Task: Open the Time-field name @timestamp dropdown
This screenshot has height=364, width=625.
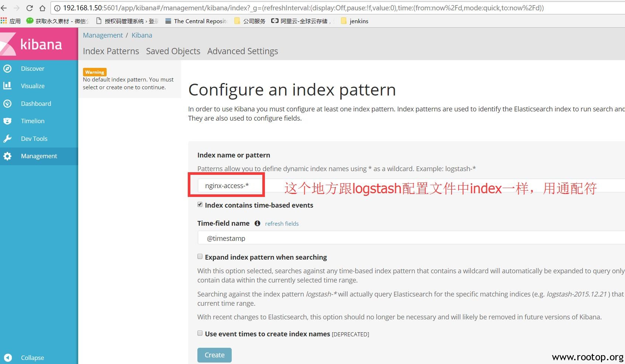Action: pos(411,238)
